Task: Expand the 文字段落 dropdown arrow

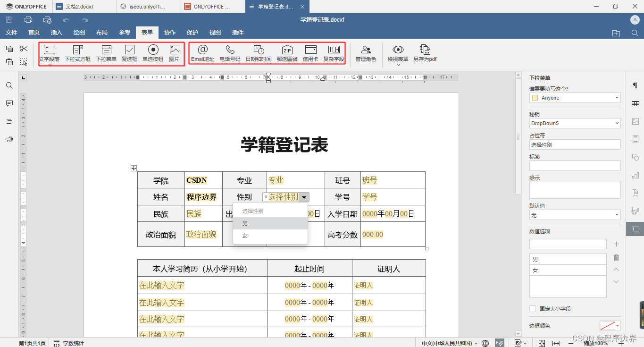Action: click(50, 65)
